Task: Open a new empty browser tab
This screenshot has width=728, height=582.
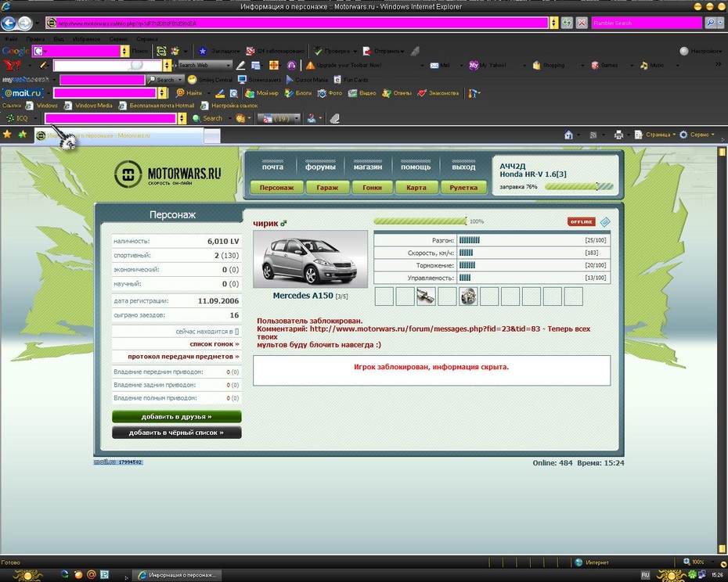Action: (x=212, y=135)
